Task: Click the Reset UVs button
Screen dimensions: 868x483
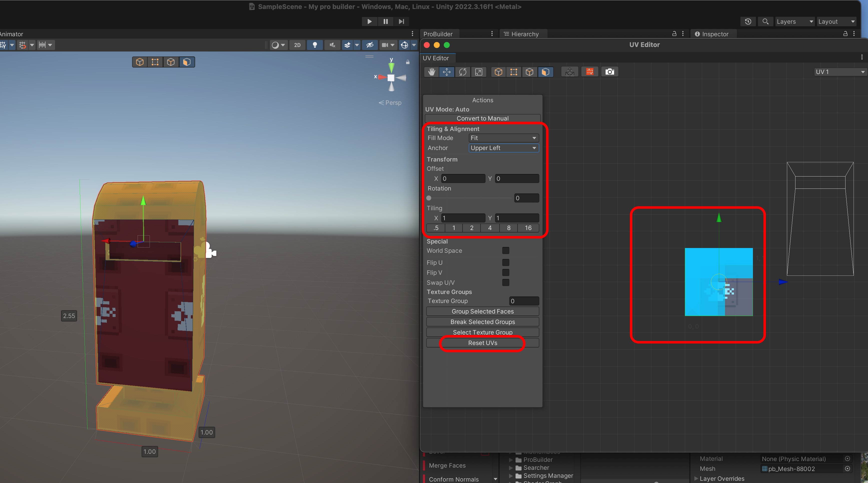Action: (482, 343)
